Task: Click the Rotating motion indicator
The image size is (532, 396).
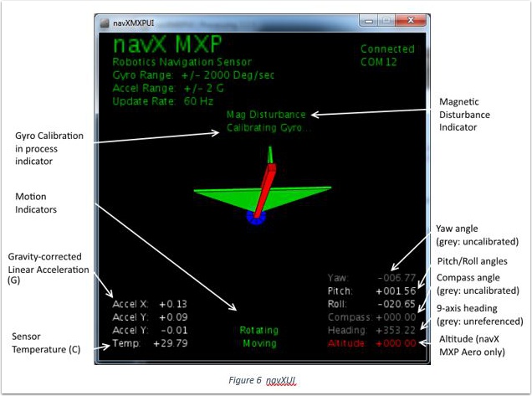Action: point(258,330)
